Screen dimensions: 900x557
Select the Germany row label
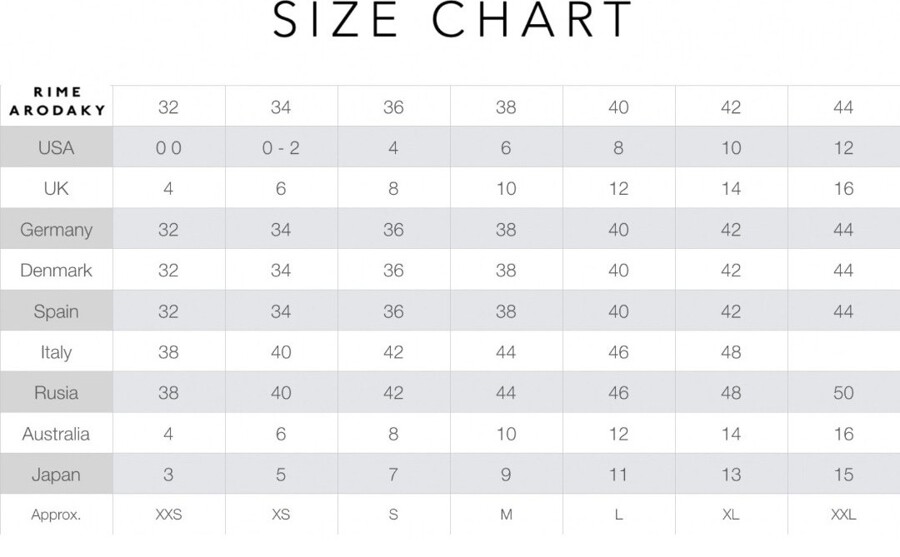point(56,230)
